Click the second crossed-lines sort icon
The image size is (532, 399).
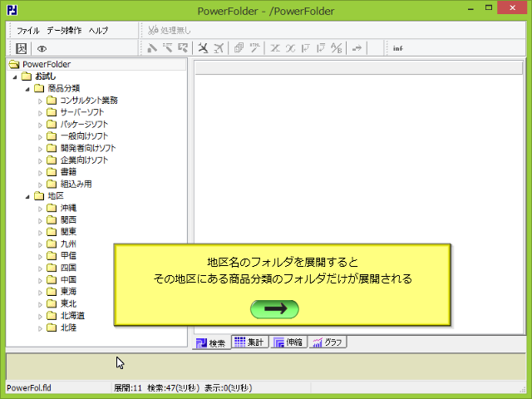click(290, 48)
